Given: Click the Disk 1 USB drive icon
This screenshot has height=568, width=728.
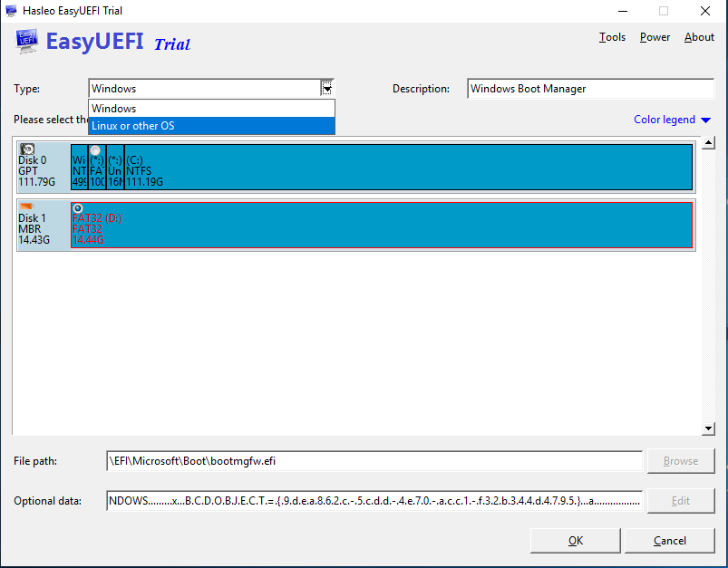Looking at the screenshot, I should point(27,206).
